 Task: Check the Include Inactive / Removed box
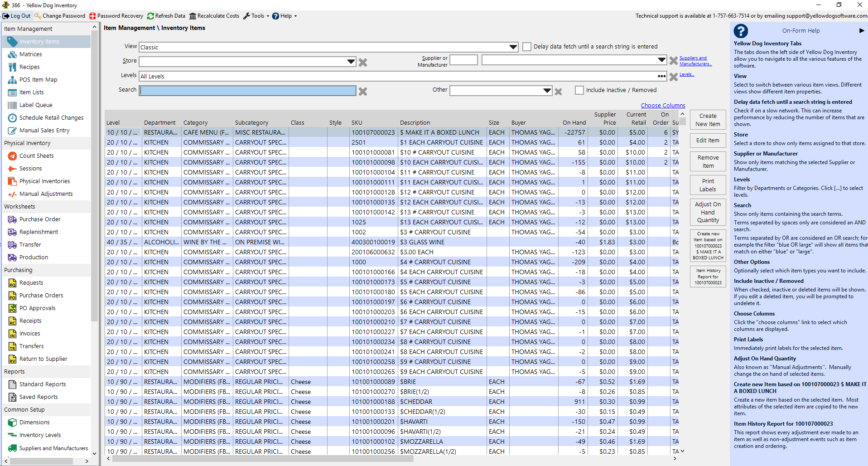coord(579,90)
